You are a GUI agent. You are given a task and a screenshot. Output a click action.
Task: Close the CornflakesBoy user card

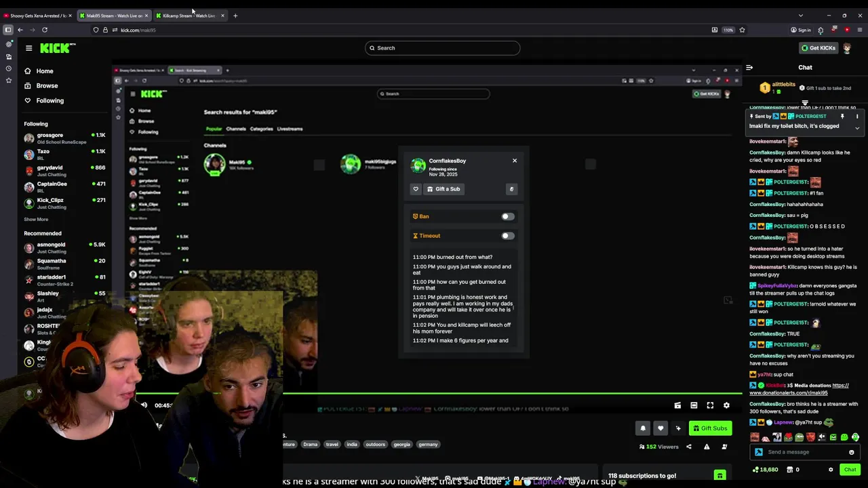pyautogui.click(x=515, y=161)
